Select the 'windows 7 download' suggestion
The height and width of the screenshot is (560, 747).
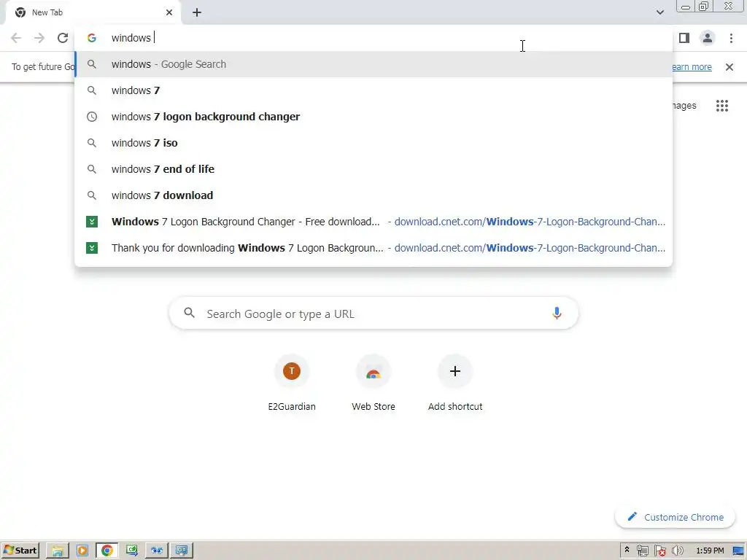(x=373, y=195)
